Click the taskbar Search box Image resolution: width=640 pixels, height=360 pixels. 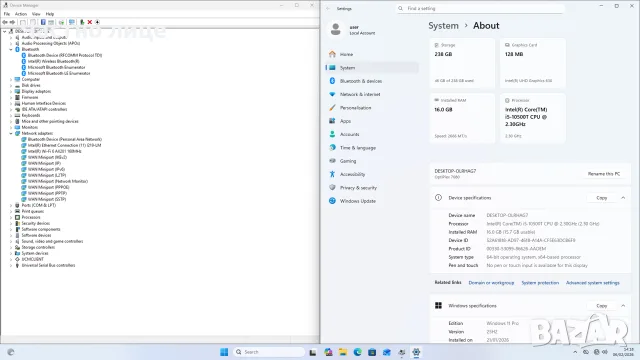tap(269, 352)
